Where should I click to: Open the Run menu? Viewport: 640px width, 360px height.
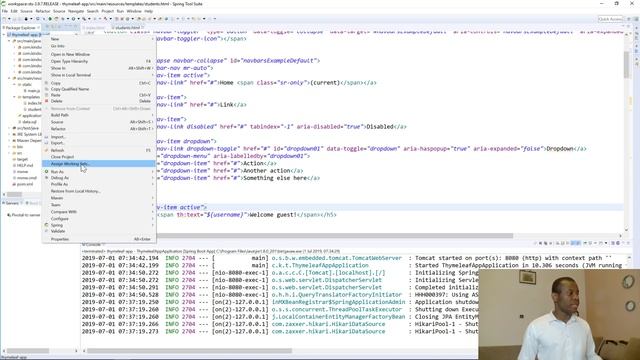point(120,11)
